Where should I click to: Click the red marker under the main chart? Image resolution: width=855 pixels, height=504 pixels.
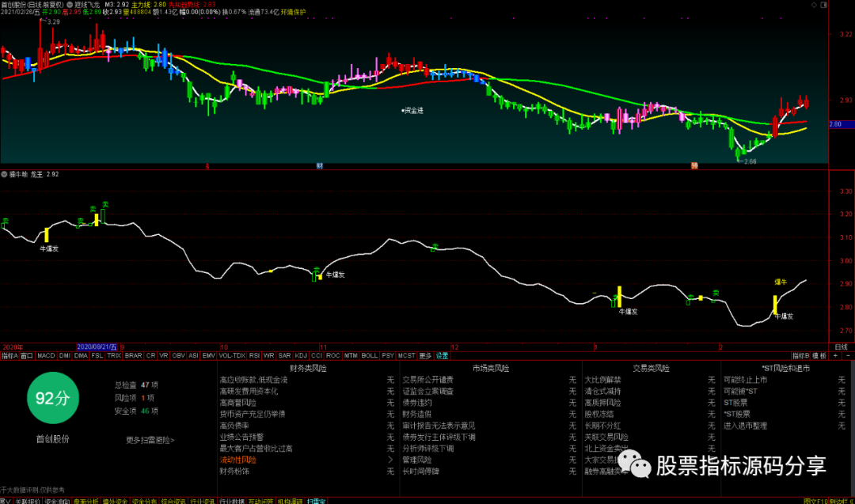pyautogui.click(x=207, y=166)
